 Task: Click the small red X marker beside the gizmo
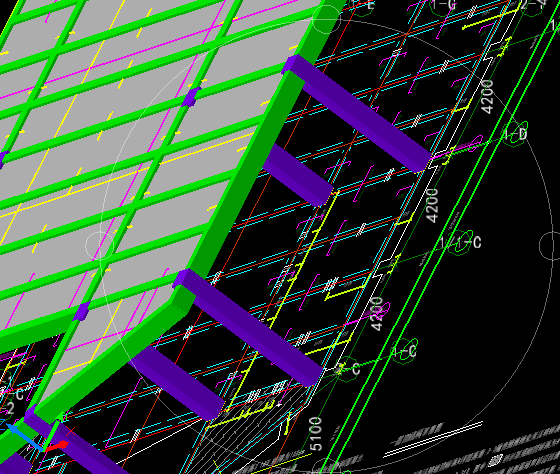(x=70, y=431)
